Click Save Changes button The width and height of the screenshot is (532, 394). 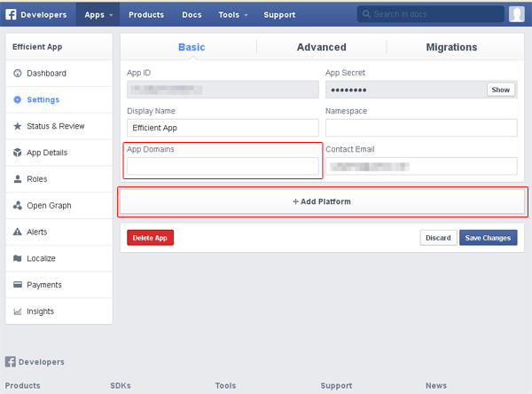pyautogui.click(x=488, y=238)
